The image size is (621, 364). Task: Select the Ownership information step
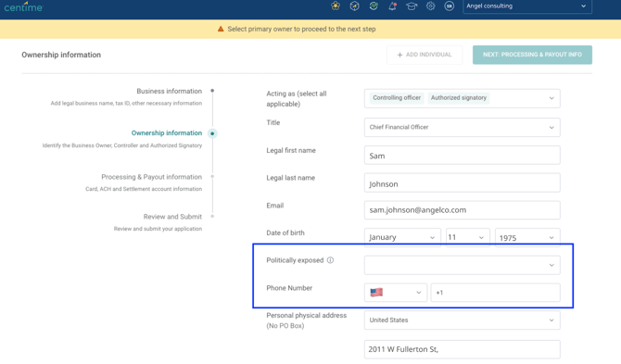pos(167,133)
